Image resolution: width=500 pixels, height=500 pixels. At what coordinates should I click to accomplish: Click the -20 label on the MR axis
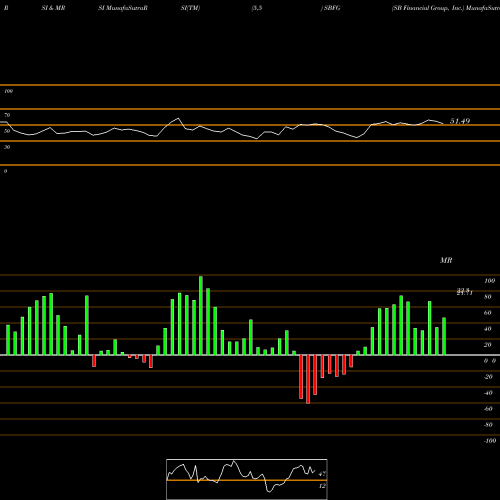pos(488,377)
